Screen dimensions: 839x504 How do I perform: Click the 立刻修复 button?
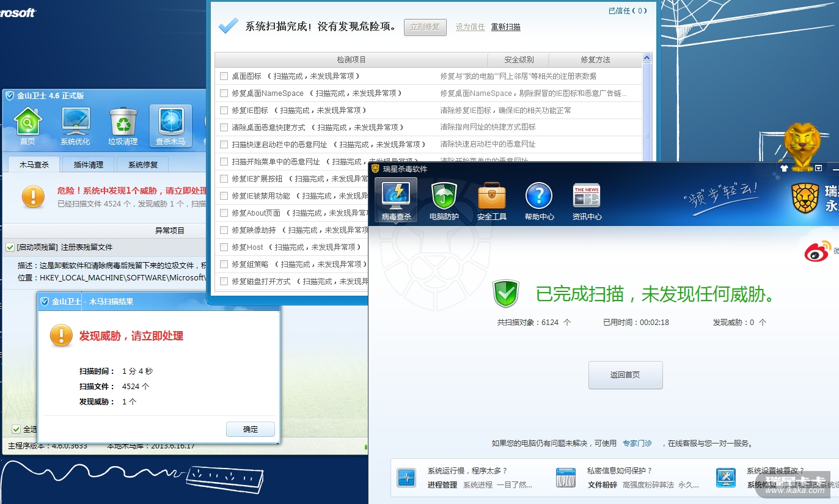pos(425,27)
